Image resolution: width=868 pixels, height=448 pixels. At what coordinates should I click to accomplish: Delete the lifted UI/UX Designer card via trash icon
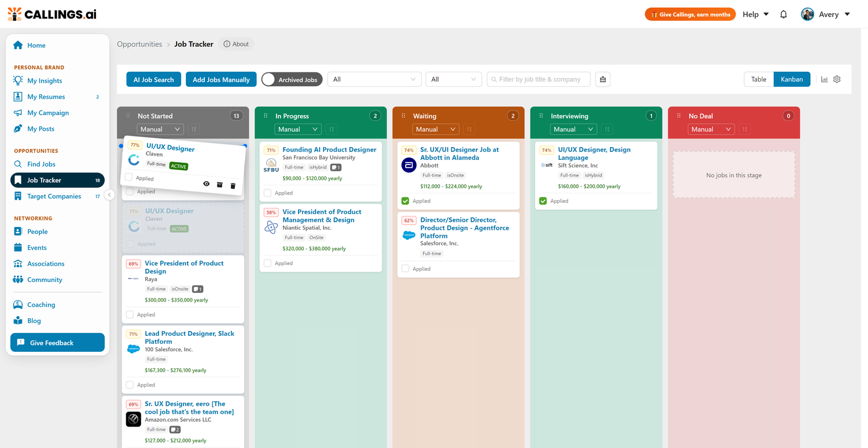click(x=233, y=186)
